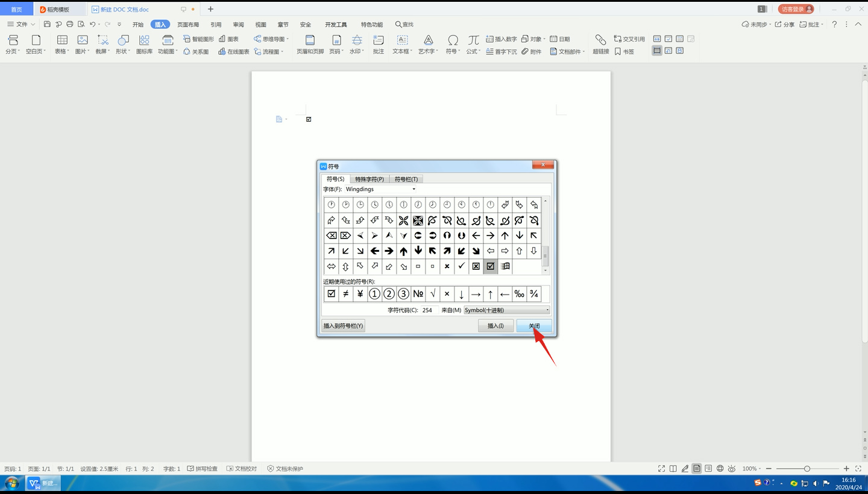
Task: Click the symbol grid scrollbar down arrow
Action: [546, 270]
